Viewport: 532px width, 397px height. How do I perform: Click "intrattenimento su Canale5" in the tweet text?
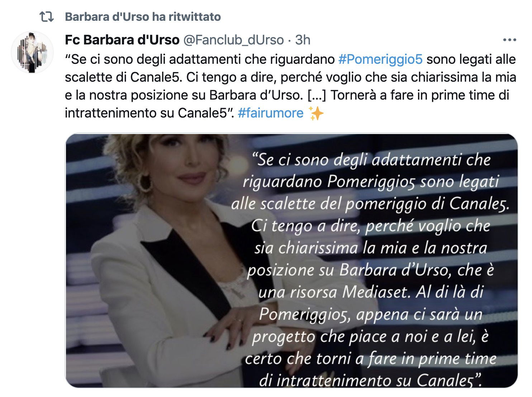(x=146, y=113)
